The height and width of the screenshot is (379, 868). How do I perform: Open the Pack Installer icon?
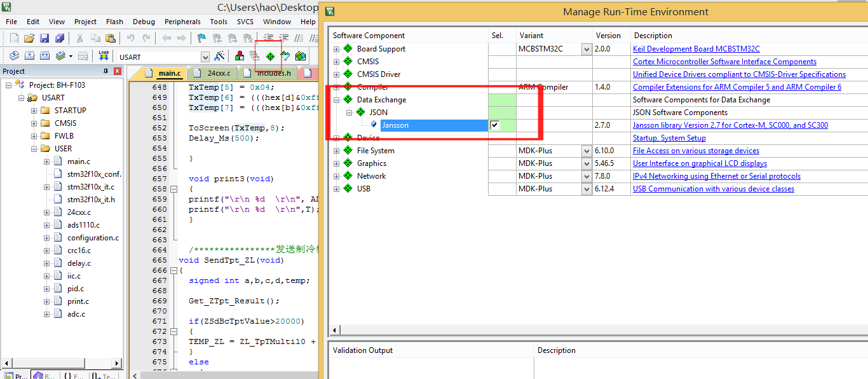point(301,56)
